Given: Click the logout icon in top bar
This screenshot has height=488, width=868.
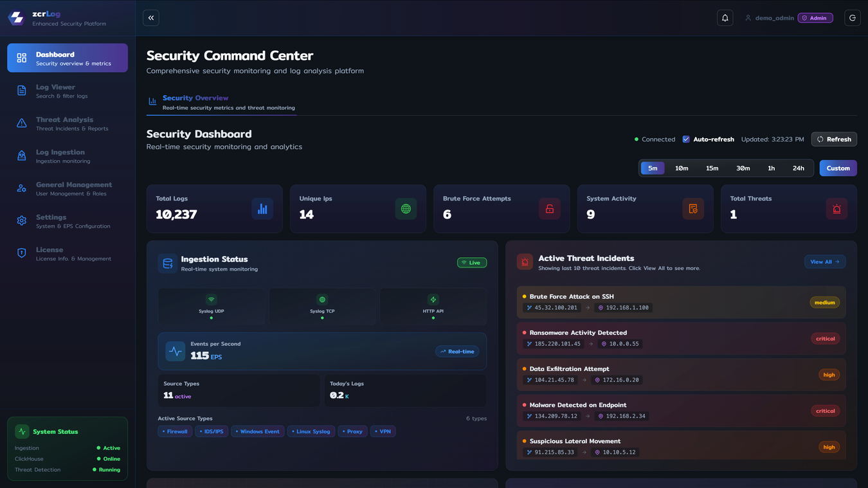Looking at the screenshot, I should pyautogui.click(x=853, y=18).
